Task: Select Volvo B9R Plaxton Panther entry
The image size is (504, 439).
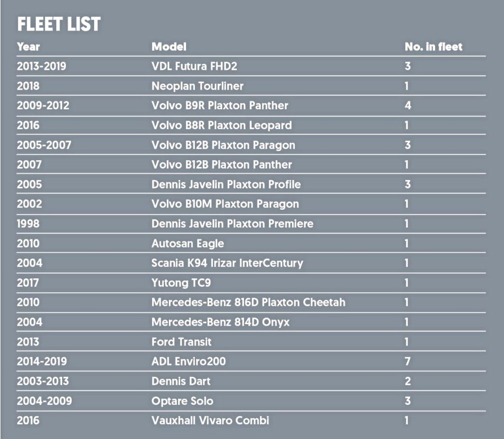Action: click(x=220, y=105)
